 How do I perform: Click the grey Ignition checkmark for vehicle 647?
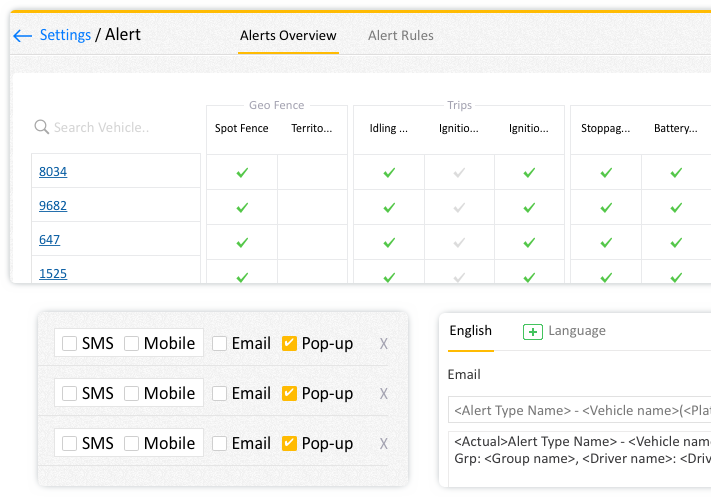coord(459,241)
